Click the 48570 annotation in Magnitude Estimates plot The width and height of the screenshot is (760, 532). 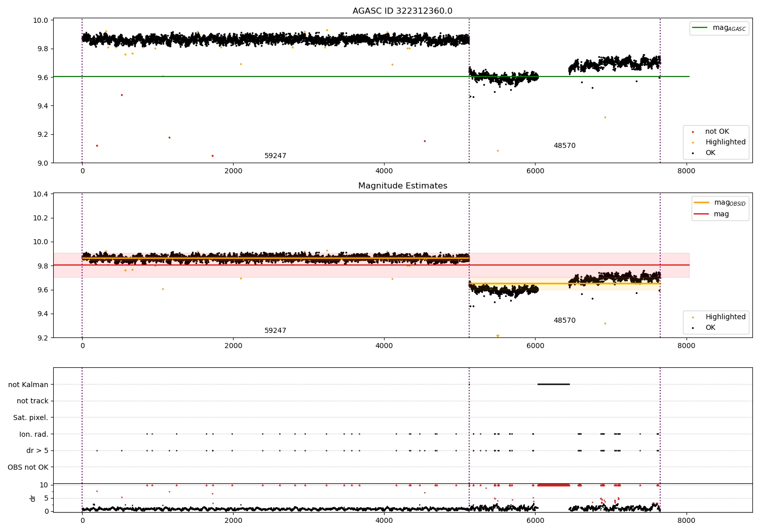click(x=564, y=321)
